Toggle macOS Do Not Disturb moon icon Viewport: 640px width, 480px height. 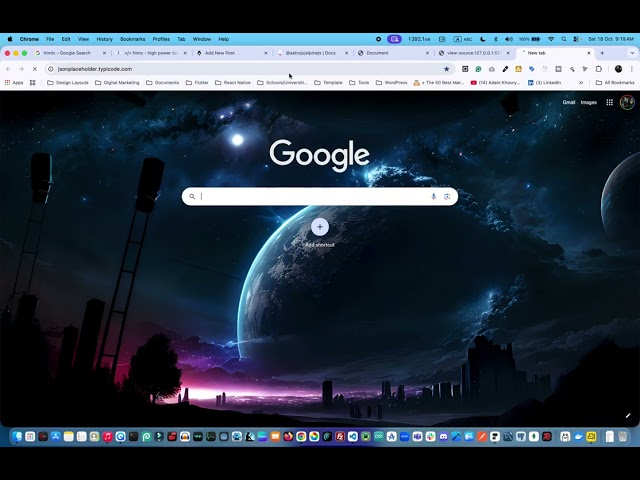(x=482, y=39)
